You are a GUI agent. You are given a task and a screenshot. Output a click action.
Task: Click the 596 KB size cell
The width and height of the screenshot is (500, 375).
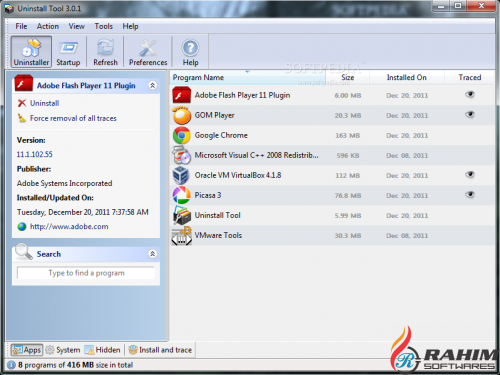pos(348,156)
